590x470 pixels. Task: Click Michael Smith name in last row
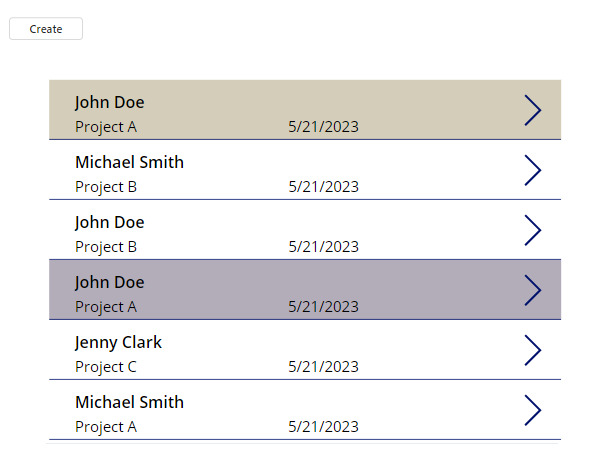click(129, 402)
